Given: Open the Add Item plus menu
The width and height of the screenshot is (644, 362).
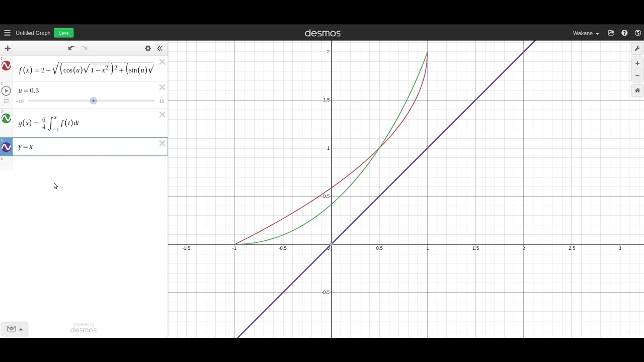Looking at the screenshot, I should click(8, 48).
